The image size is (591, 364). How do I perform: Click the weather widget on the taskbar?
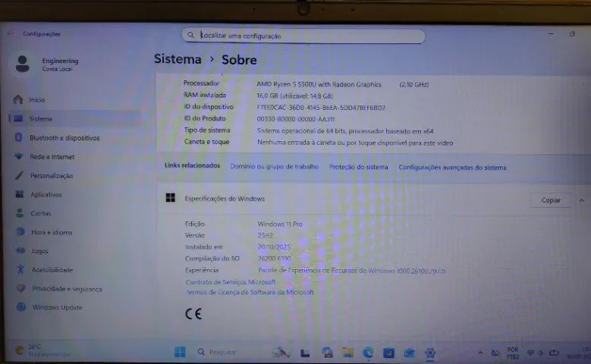(x=42, y=350)
